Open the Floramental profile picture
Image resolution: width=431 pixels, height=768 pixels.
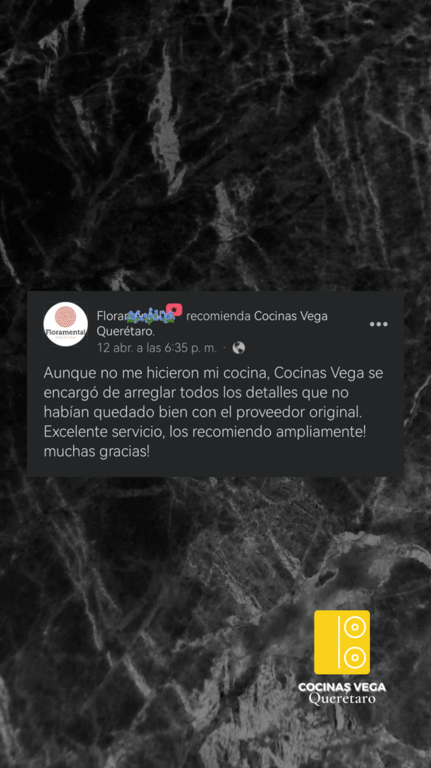[66, 324]
